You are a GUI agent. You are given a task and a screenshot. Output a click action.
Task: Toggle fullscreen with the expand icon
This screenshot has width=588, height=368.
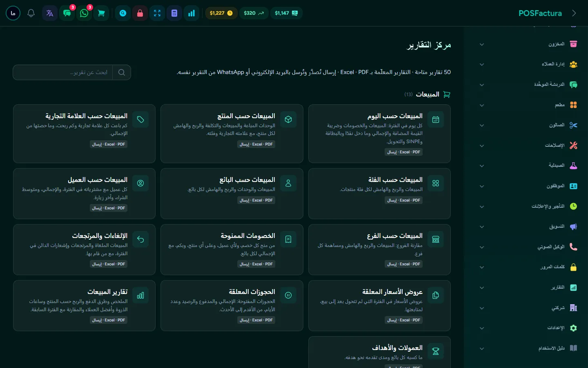click(157, 13)
